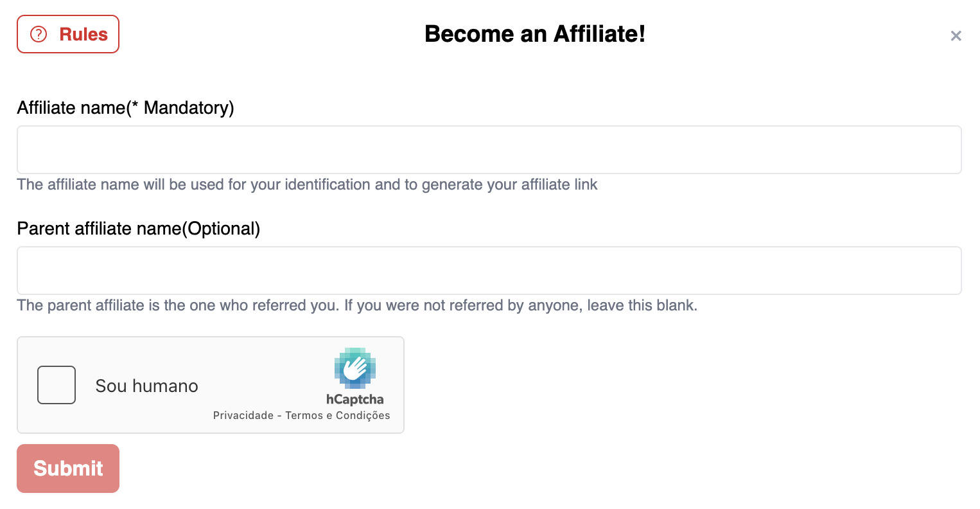
Task: Check the Sou humano captcha checkbox
Action: click(57, 385)
